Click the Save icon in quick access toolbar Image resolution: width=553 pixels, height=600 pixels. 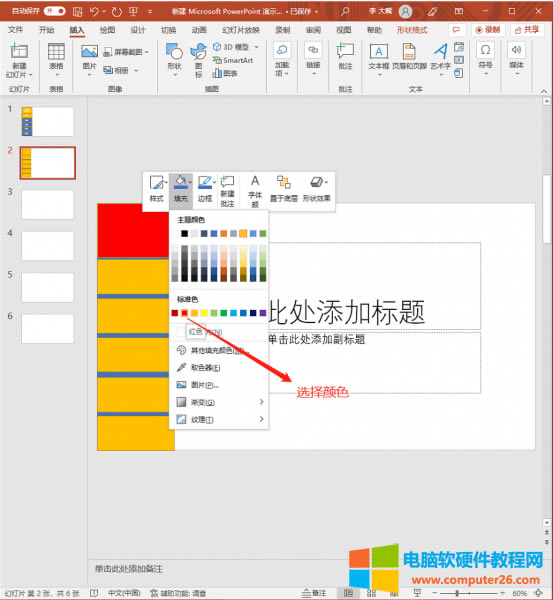pyautogui.click(x=78, y=11)
